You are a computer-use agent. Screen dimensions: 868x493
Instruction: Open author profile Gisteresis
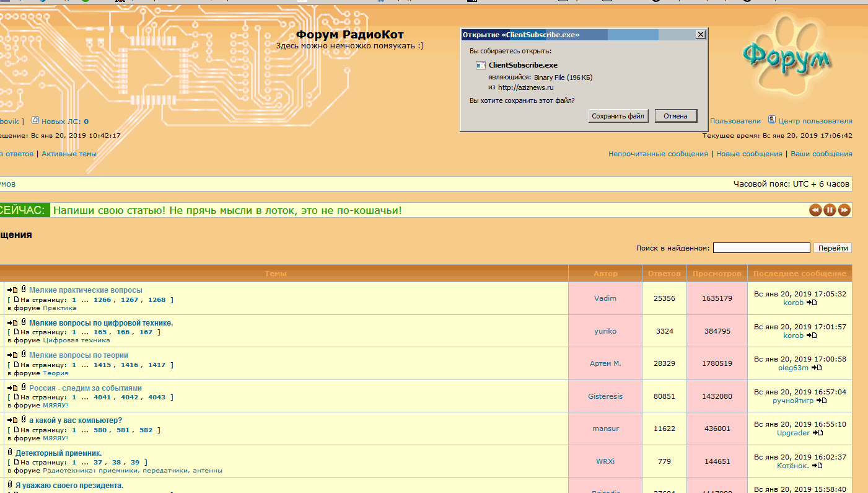pyautogui.click(x=605, y=396)
